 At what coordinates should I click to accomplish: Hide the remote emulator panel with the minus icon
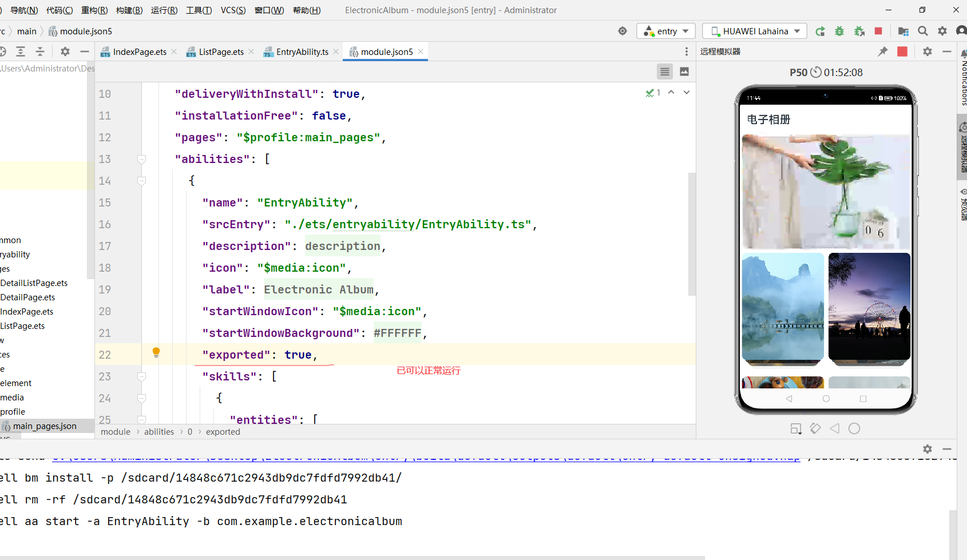pos(947,51)
